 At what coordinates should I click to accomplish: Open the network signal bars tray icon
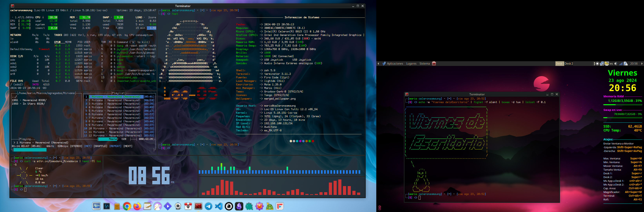(x=621, y=64)
